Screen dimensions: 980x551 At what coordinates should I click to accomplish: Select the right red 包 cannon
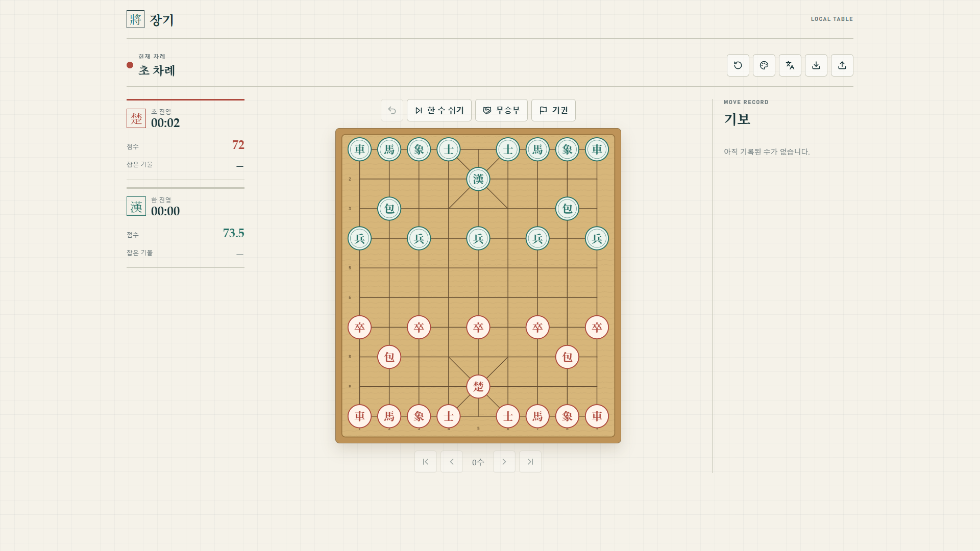tap(567, 357)
